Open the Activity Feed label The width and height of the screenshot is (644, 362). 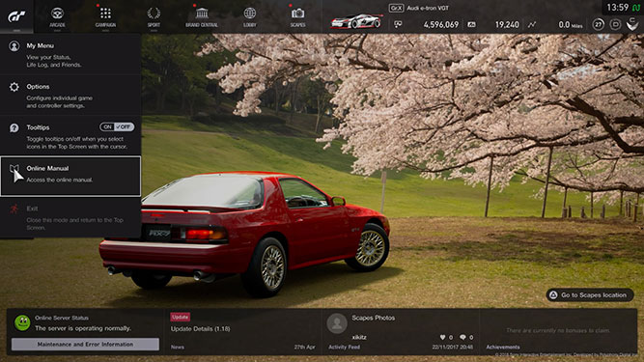344,348
